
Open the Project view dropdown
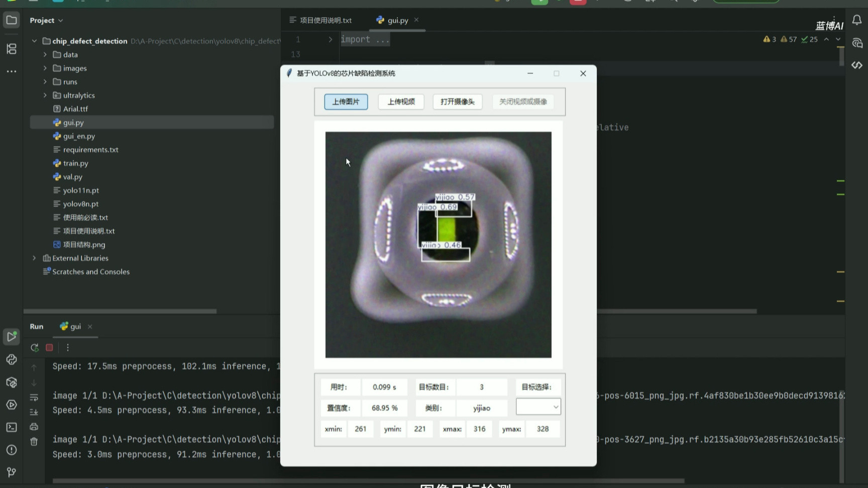point(46,21)
